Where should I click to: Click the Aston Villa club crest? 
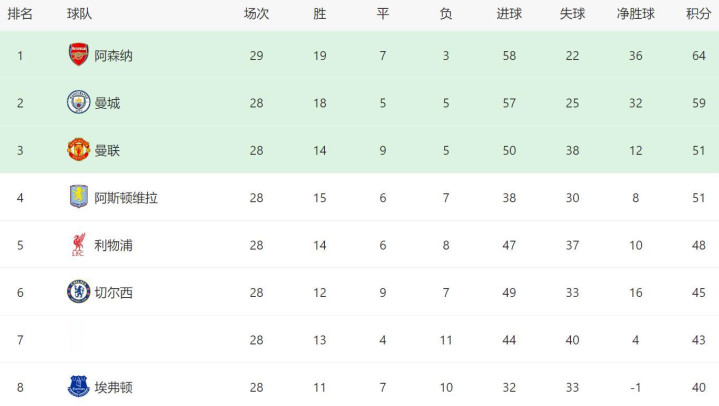(78, 197)
